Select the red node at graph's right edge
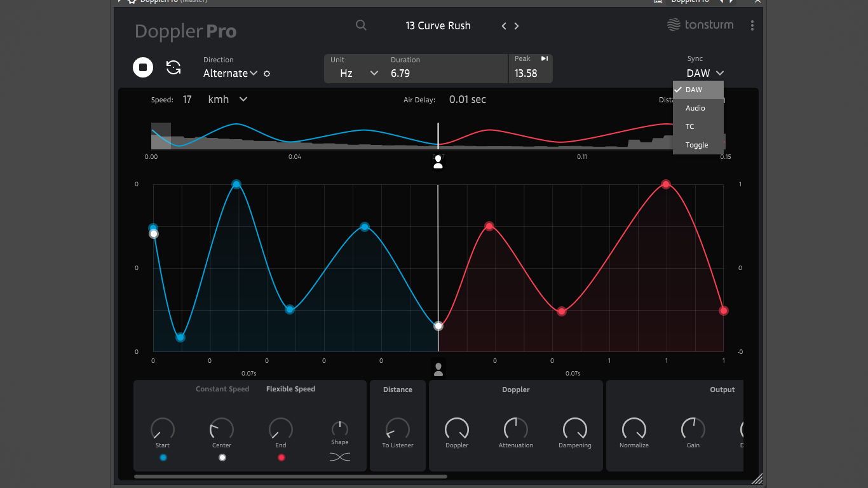Viewport: 868px width, 488px height. tap(723, 311)
